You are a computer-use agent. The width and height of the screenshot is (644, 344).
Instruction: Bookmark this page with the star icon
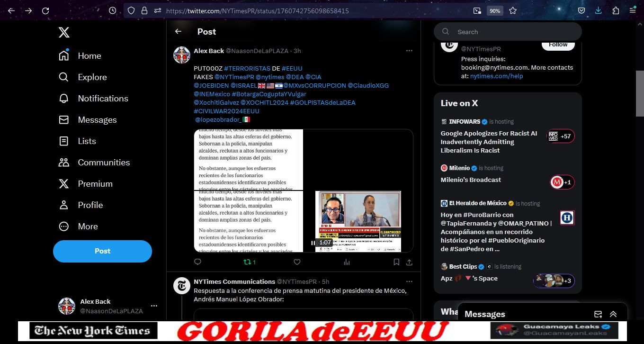pos(513,10)
